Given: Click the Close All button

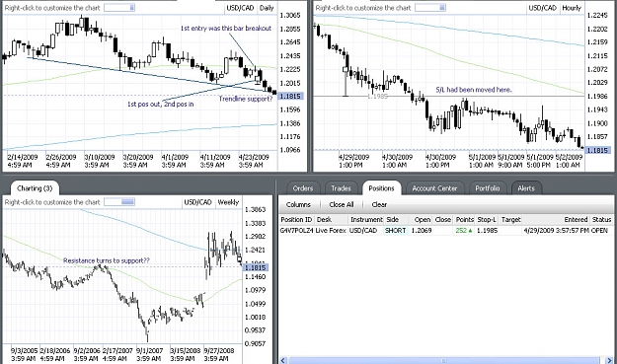Looking at the screenshot, I should pyautogui.click(x=342, y=205).
